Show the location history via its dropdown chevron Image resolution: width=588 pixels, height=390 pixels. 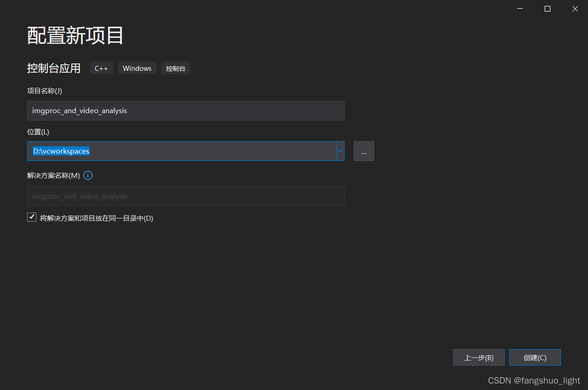(340, 151)
